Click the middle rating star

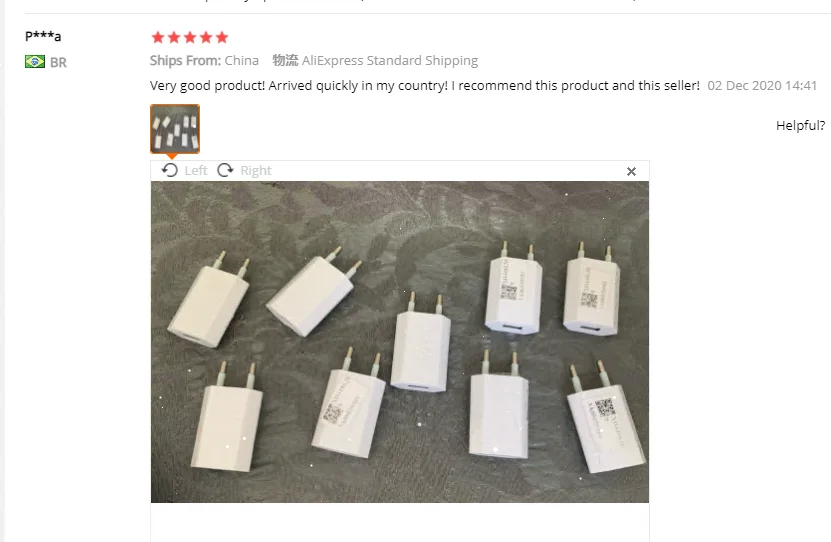(x=190, y=37)
